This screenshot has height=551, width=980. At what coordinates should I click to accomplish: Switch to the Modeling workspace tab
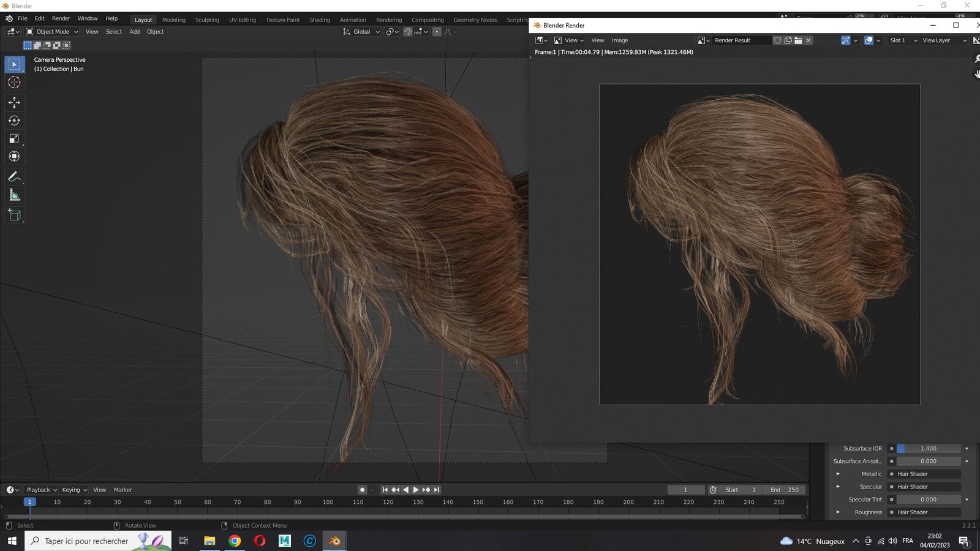tap(174, 20)
